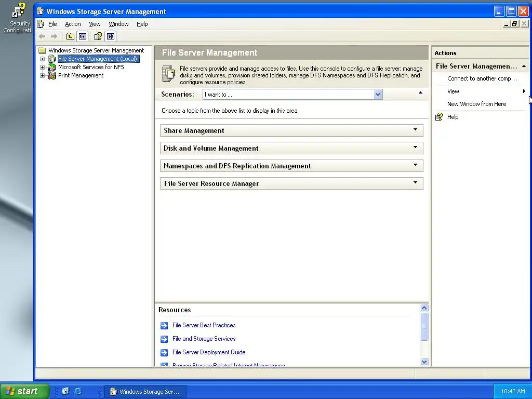This screenshot has width=532, height=399.
Task: Expand File Server Management (Local) tree node
Action: click(x=42, y=59)
